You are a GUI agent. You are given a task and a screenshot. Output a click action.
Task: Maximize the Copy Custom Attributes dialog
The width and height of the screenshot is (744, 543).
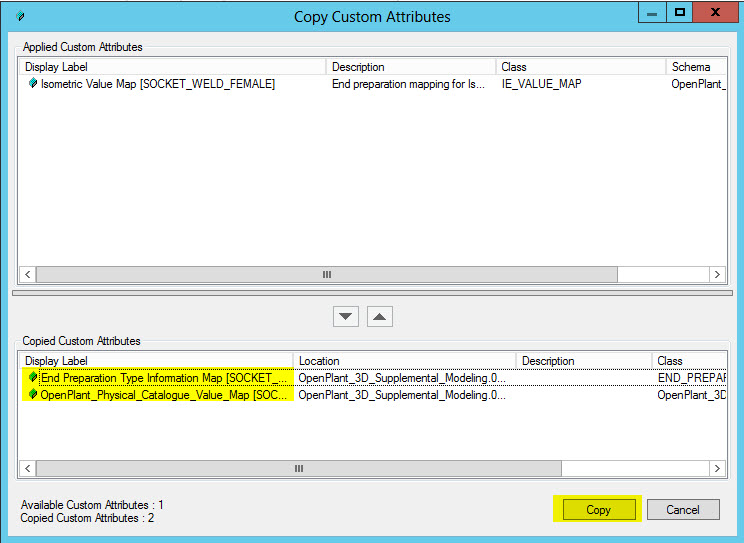[680, 13]
